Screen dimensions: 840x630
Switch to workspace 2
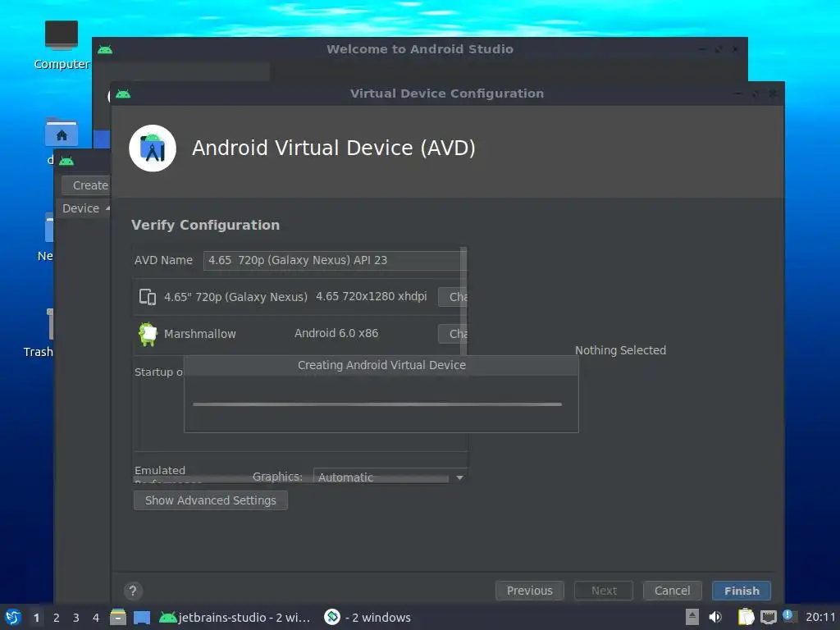[57, 618]
